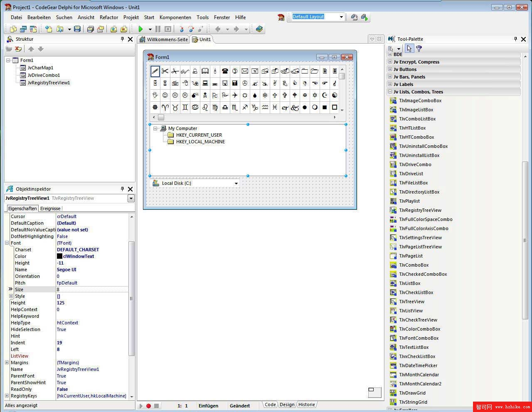Open the Objektinspektor component selector dropdown
The image size is (532, 412).
131,199
